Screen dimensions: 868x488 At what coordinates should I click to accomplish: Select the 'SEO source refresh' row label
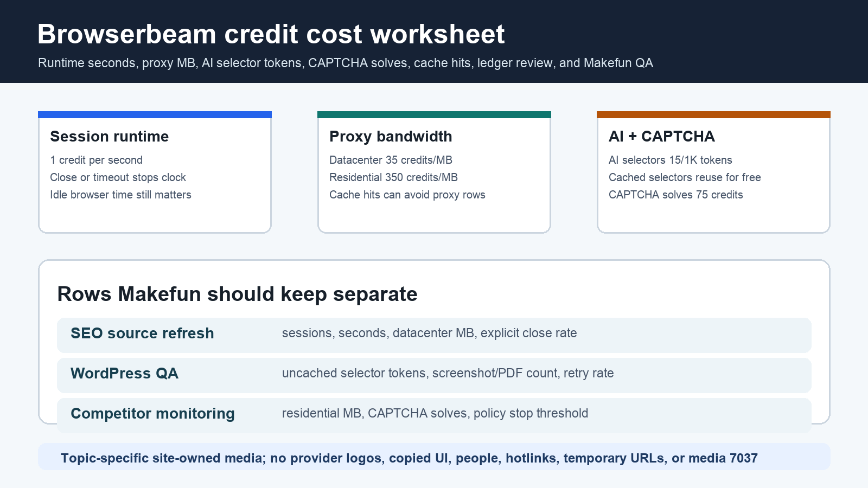(x=142, y=333)
